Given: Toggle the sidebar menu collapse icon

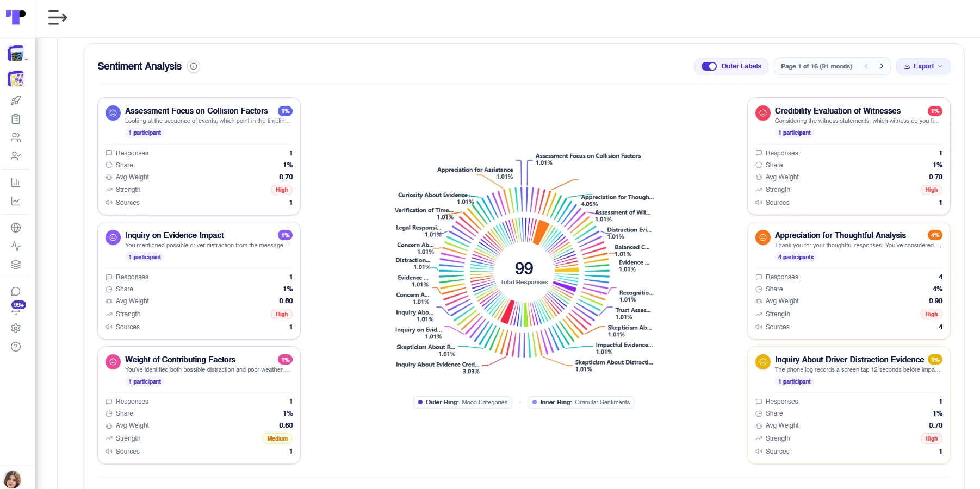Looking at the screenshot, I should (57, 17).
